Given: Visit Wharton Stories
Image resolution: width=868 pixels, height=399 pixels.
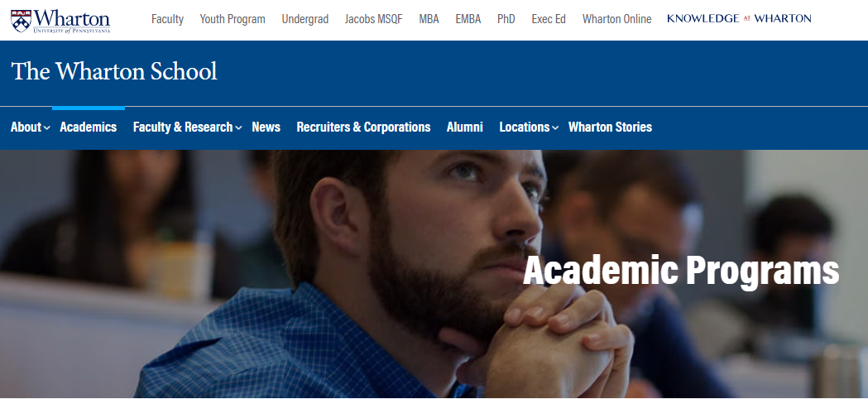Looking at the screenshot, I should click(610, 127).
